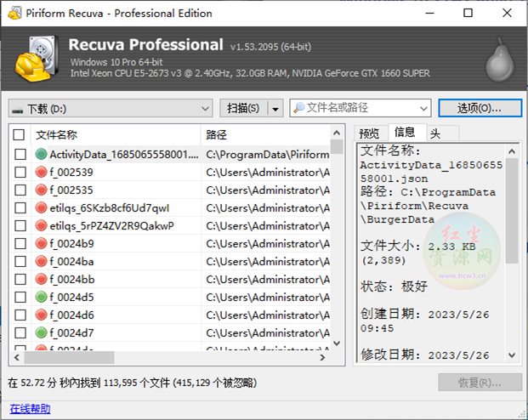Screen dimensions: 528x420
Task: Select the file name f_0024ba
Action: coord(71,261)
